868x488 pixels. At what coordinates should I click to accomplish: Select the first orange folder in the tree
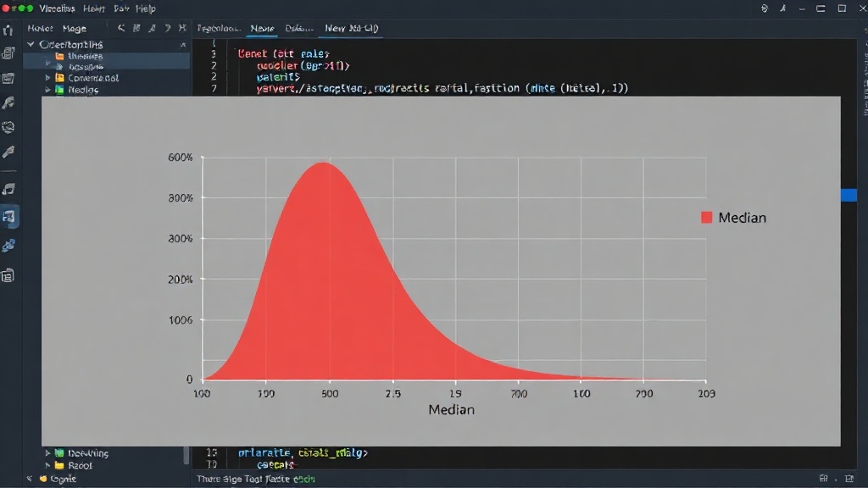[59, 56]
